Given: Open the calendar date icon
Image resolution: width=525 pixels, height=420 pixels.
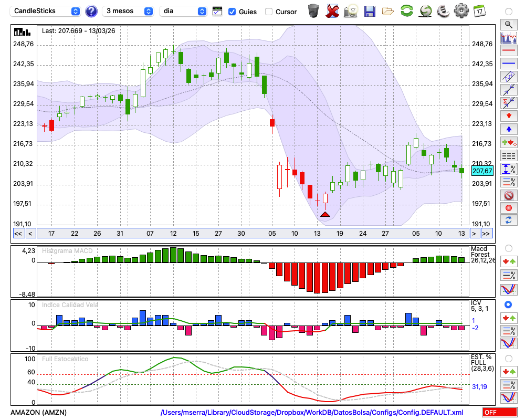Looking at the screenshot, I should click(479, 11).
